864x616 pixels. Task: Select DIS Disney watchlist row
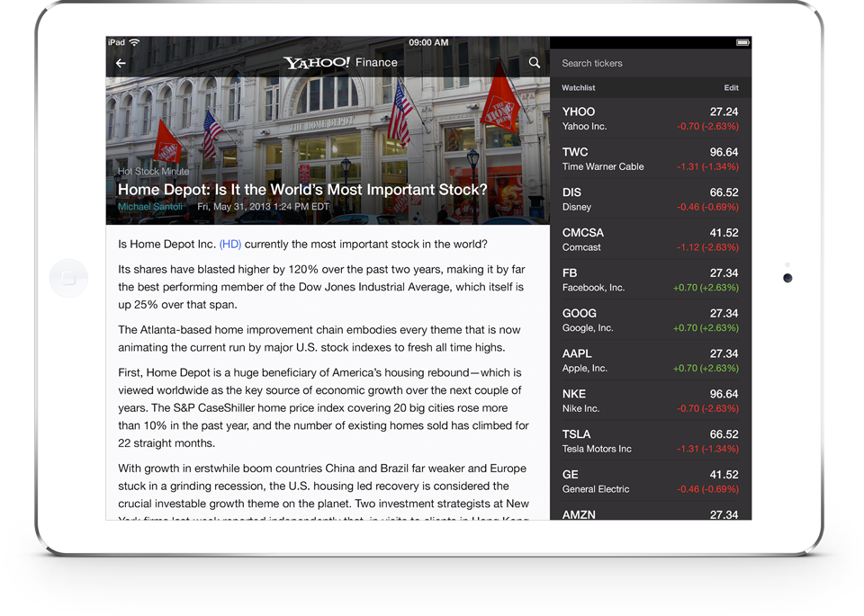coord(651,199)
